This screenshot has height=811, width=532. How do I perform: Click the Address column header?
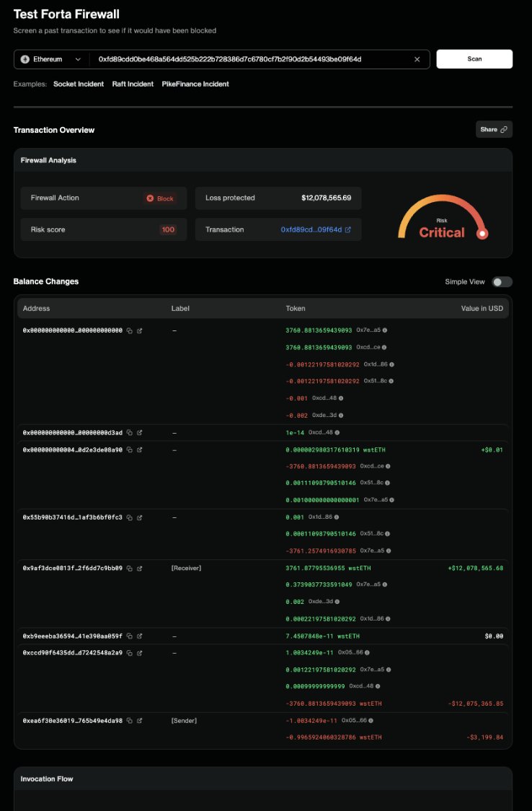tap(36, 308)
